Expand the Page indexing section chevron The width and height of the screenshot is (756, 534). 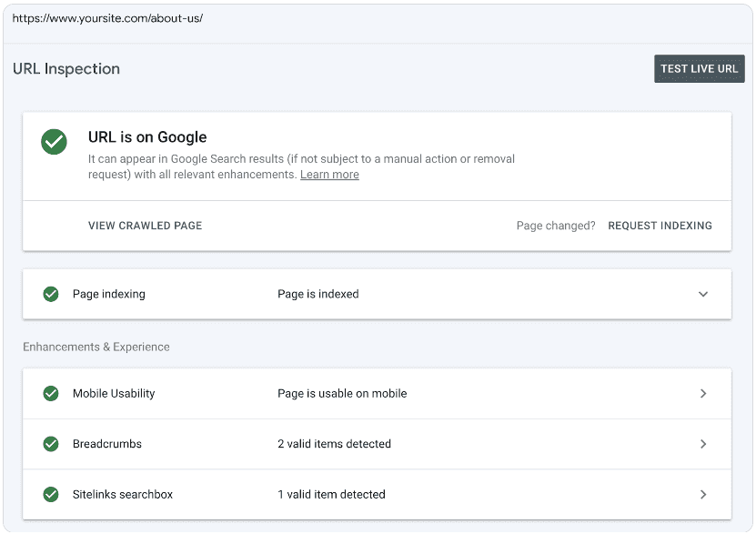point(702,294)
